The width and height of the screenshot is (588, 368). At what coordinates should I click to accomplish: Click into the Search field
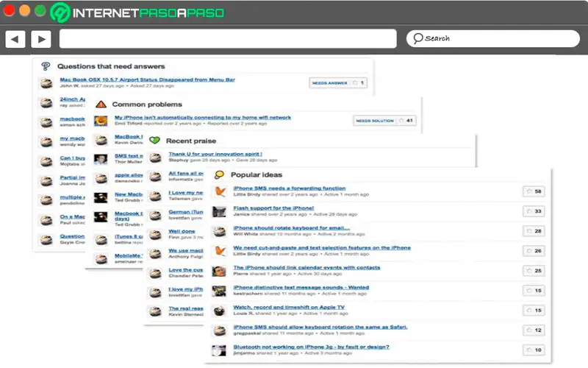tap(492, 38)
